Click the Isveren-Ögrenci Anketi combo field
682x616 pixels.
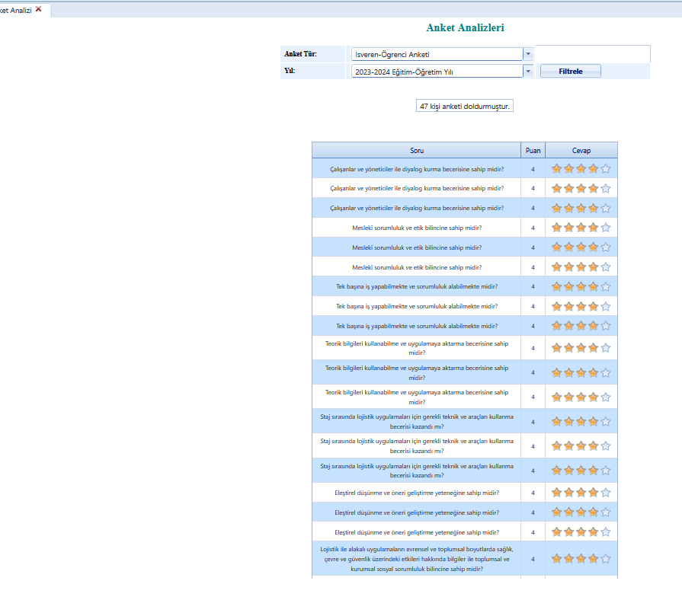pos(437,54)
